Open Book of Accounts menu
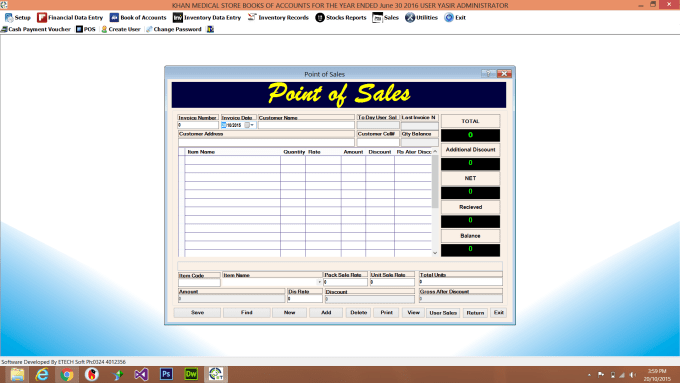Viewport: 680px width, 383px height. click(138, 17)
